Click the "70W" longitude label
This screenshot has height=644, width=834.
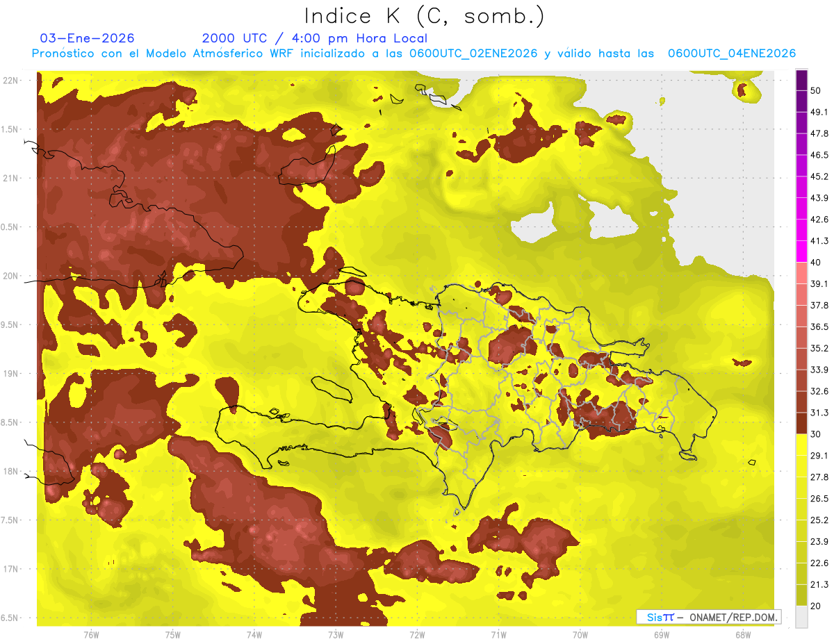[x=580, y=635]
